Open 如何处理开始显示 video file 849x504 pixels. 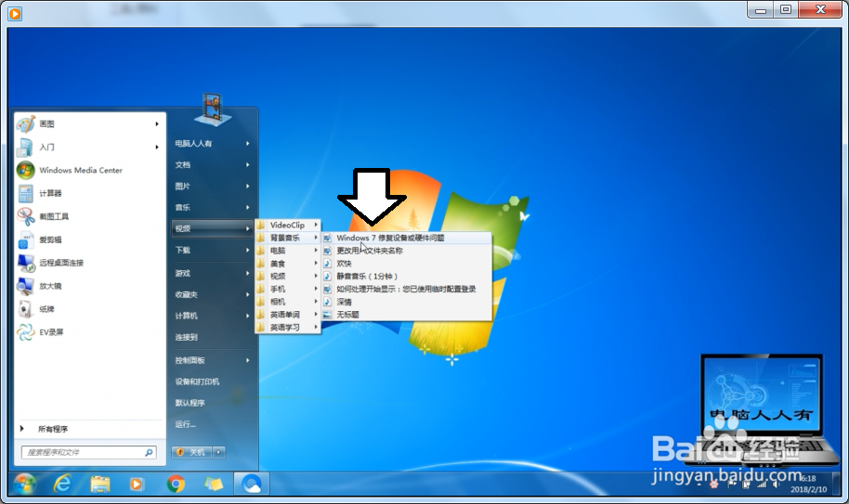(407, 290)
